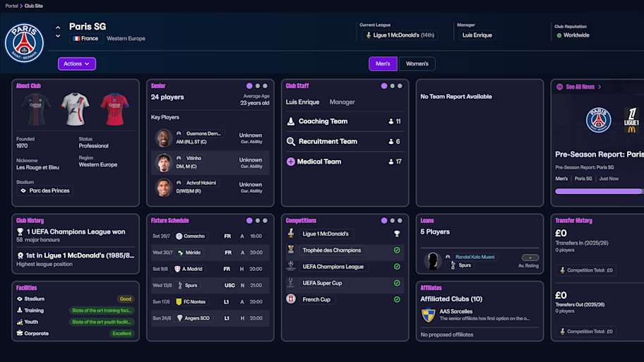
Task: Select first page dot in Fixture Schedule panel
Action: point(249,220)
